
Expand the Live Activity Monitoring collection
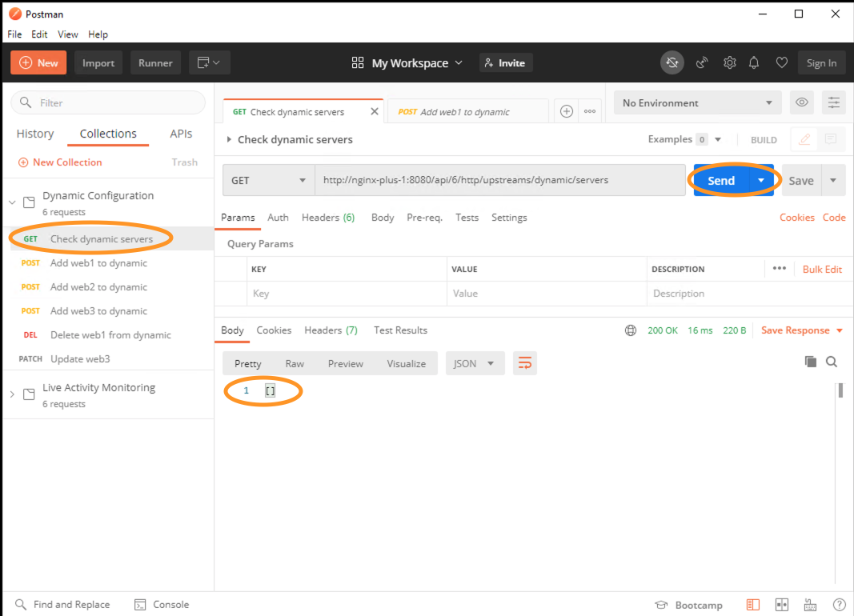tap(12, 394)
